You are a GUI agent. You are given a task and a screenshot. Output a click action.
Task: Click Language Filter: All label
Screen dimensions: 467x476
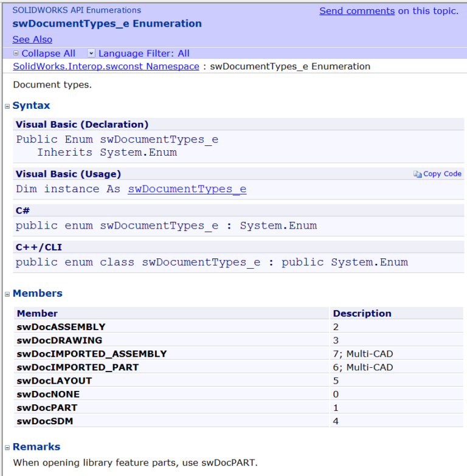(144, 53)
